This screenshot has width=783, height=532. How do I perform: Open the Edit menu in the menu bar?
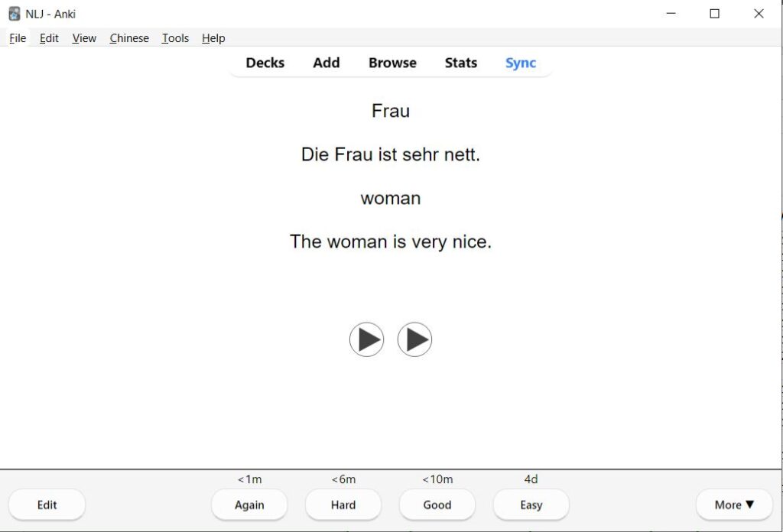[x=48, y=38]
